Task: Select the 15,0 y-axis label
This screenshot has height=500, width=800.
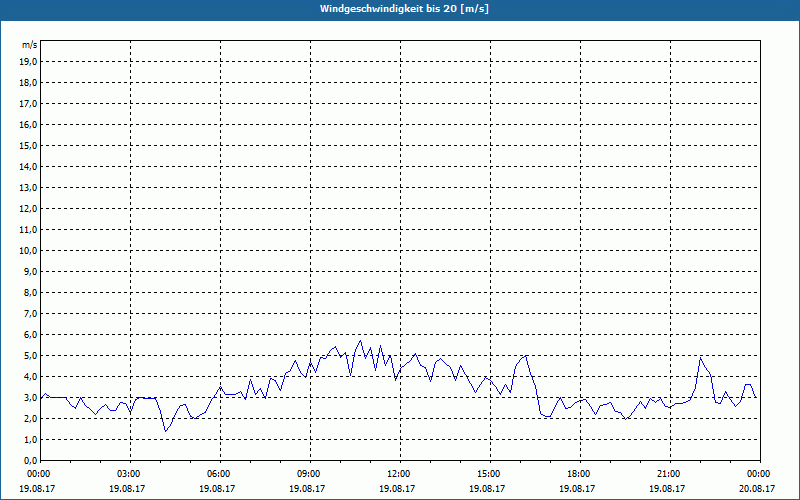Action: 28,145
